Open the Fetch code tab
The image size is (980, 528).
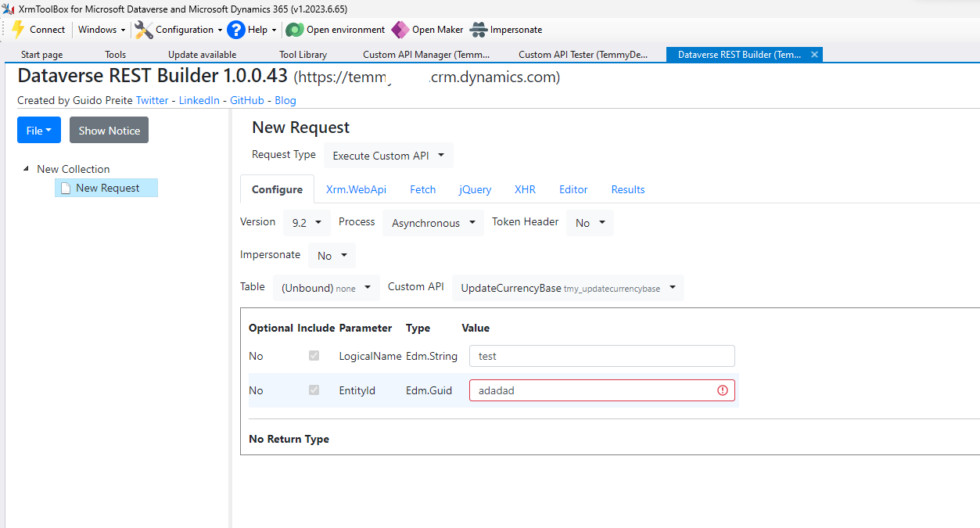click(423, 189)
